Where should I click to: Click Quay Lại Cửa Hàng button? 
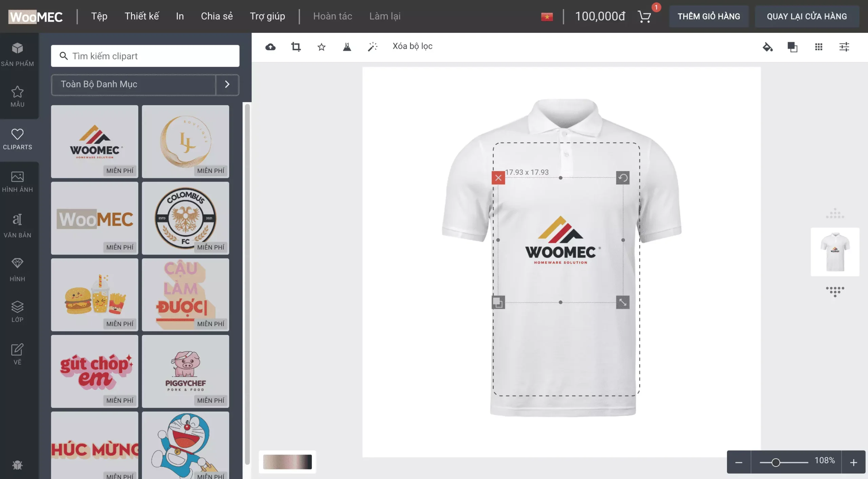tap(807, 16)
